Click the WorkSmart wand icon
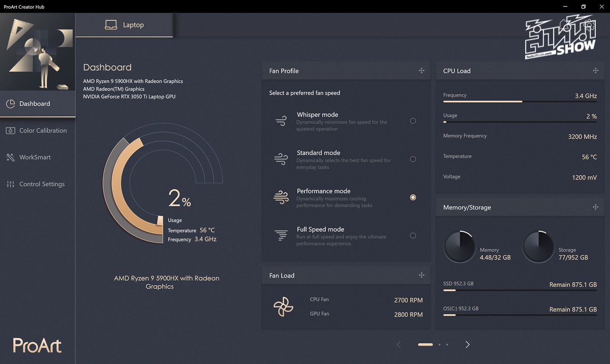 (10, 158)
